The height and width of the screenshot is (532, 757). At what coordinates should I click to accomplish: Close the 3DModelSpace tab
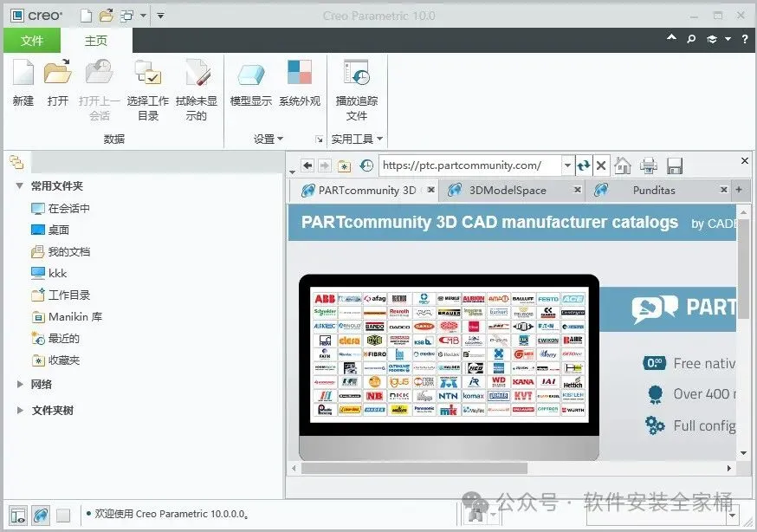coord(577,190)
